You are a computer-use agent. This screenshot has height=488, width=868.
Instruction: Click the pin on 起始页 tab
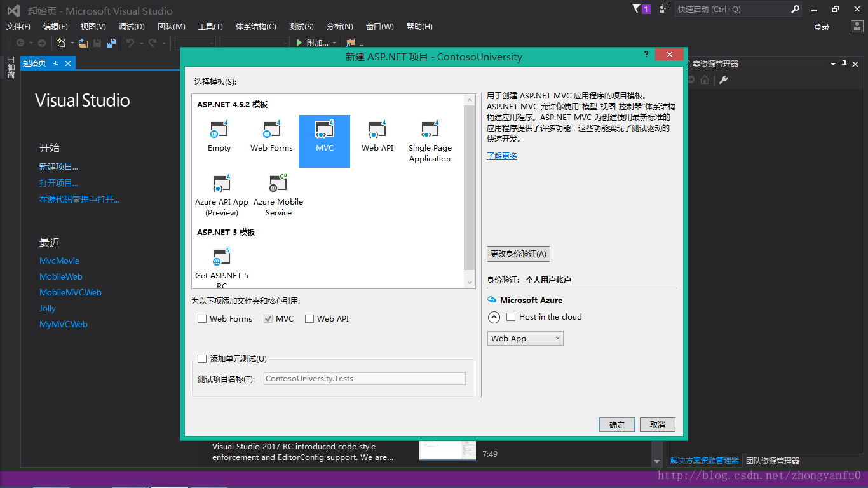coord(56,63)
